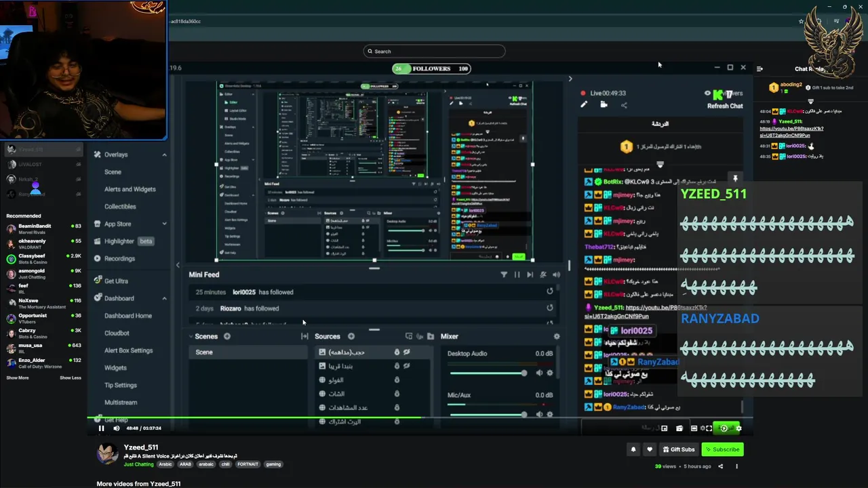Screen dimensions: 868x488
Task: Mute the Desktop Audio speaker
Action: coord(539,373)
